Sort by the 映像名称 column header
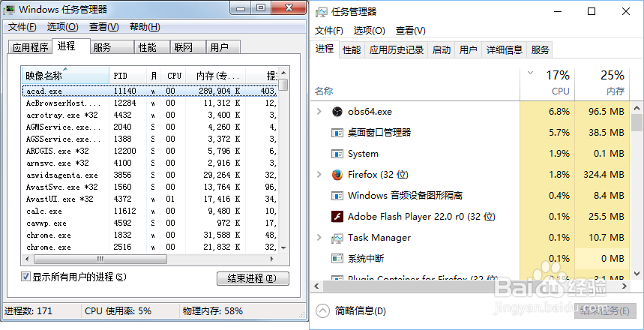644x330 pixels. (x=65, y=76)
